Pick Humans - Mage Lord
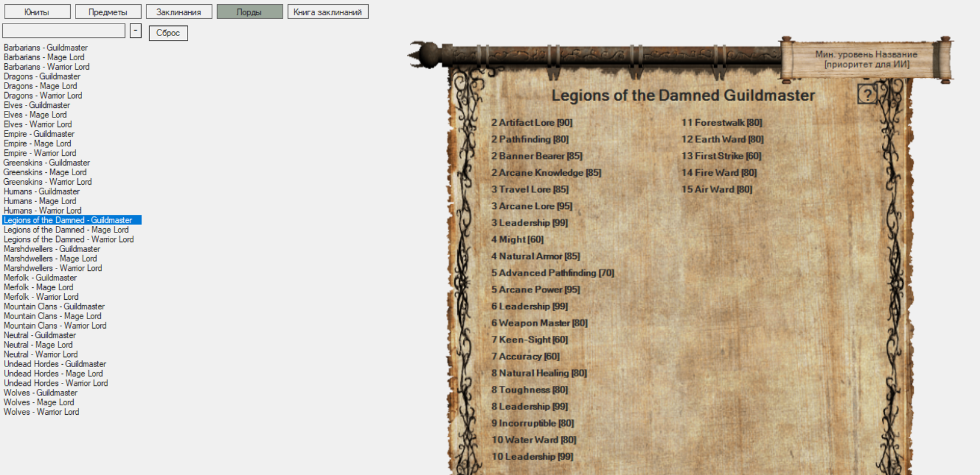This screenshot has height=475, width=980. point(40,201)
